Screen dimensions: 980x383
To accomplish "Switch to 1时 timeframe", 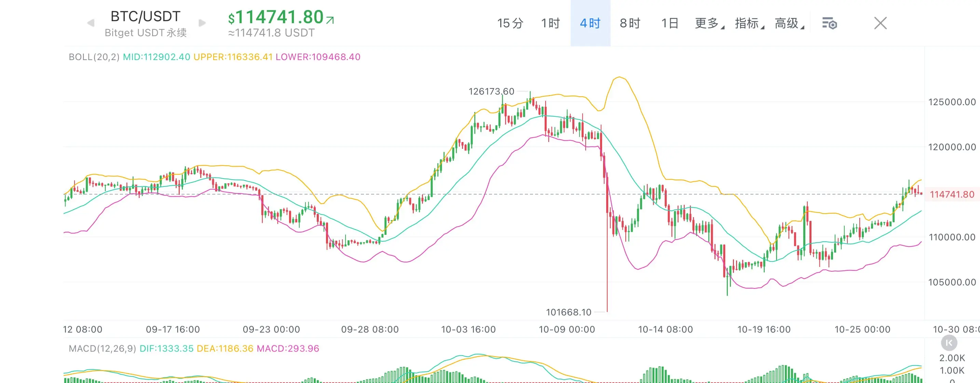I will (550, 24).
